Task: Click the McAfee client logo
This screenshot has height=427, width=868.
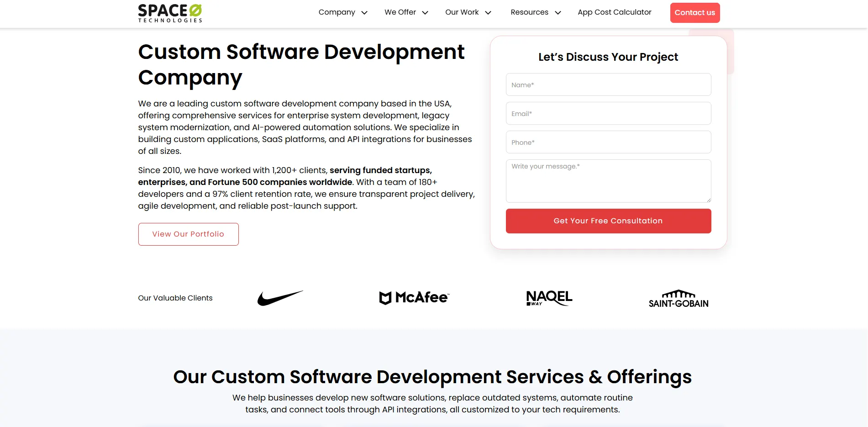Action: (414, 298)
